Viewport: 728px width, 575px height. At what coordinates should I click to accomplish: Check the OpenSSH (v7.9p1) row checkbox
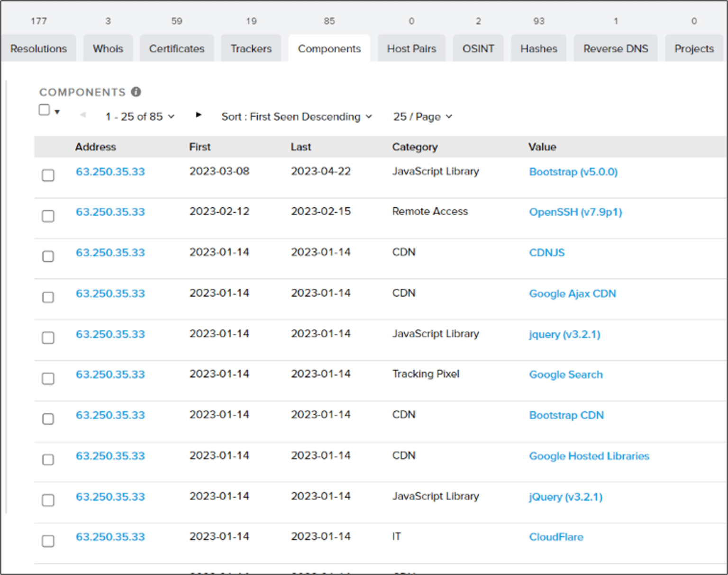click(x=48, y=216)
